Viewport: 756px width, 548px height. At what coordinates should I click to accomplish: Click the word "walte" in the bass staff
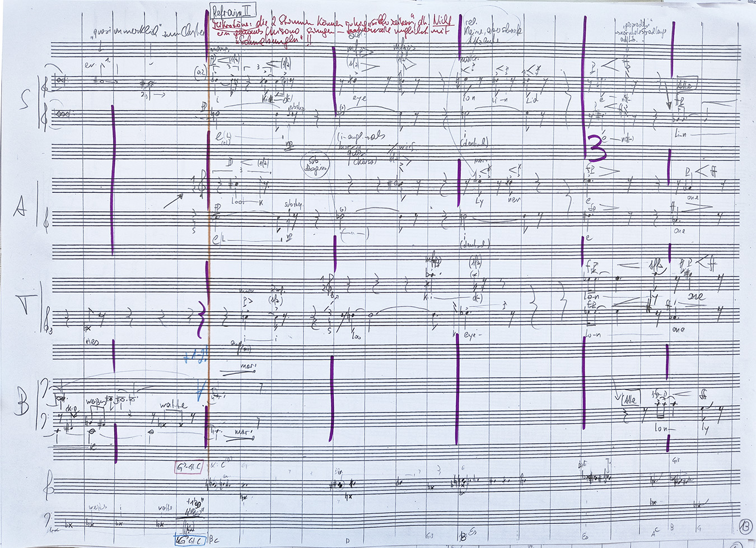coord(172,406)
